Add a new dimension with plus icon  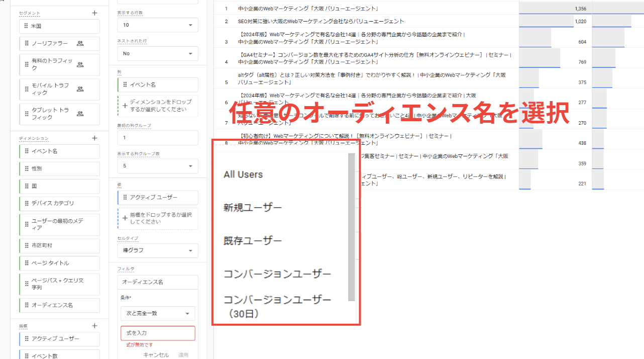(94, 138)
